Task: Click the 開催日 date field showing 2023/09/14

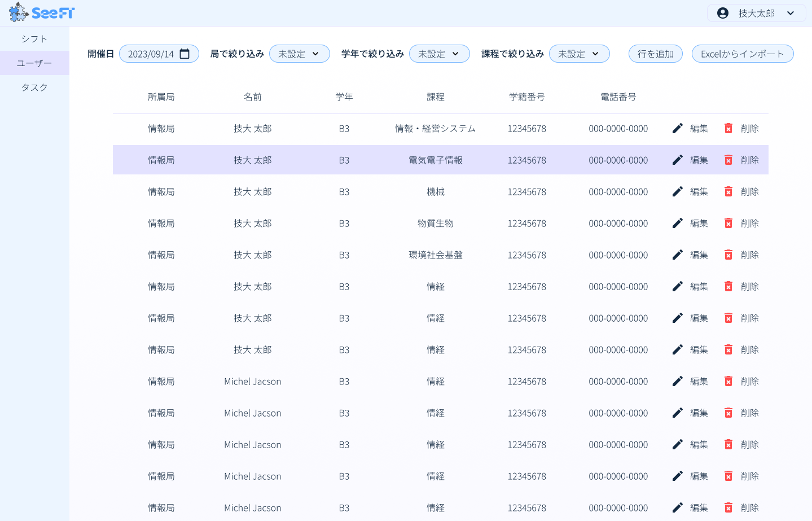Action: tap(151, 54)
